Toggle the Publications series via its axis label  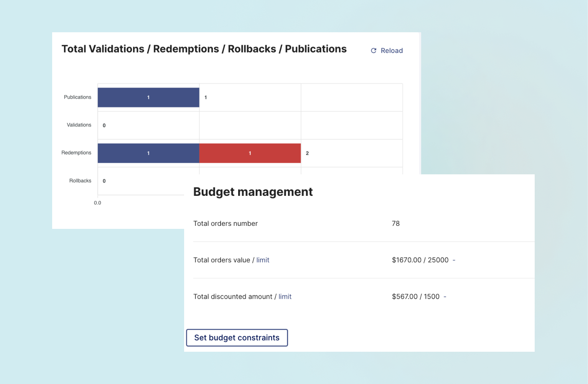[77, 97]
